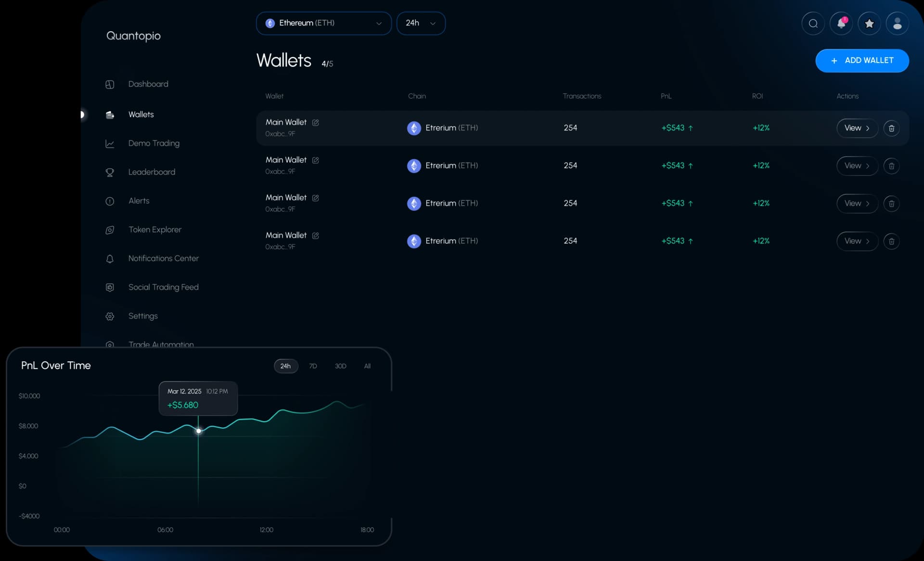Switch PnL chart to 7D range
The height and width of the screenshot is (561, 924).
point(313,366)
